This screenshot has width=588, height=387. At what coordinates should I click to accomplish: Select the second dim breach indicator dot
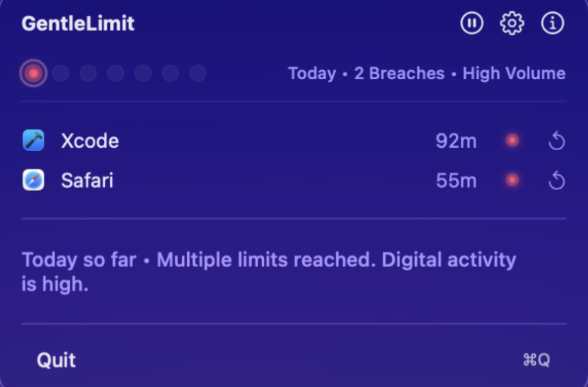(61, 73)
